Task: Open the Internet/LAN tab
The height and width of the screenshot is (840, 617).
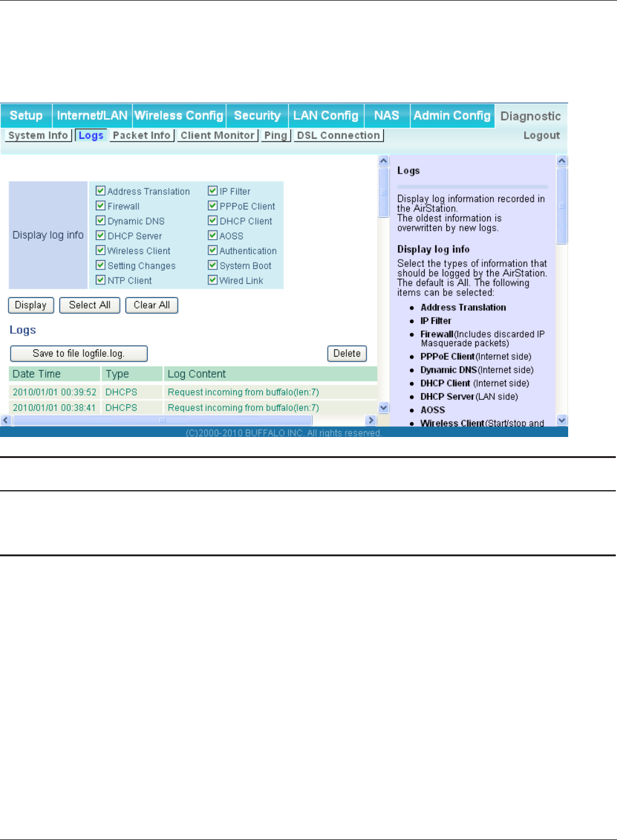Action: coord(92,116)
